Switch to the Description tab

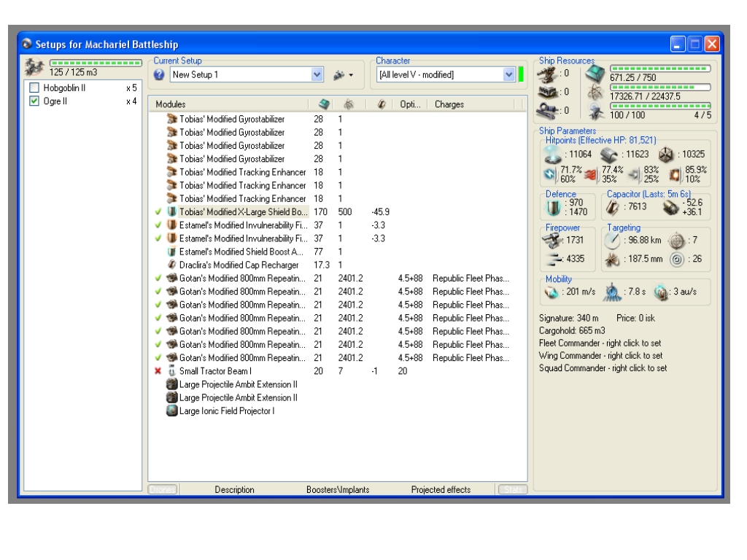coord(234,490)
